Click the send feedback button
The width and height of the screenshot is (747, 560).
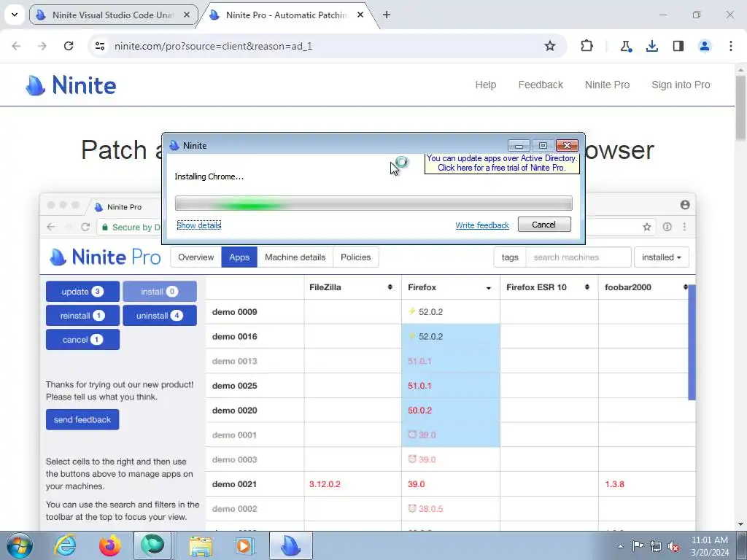[82, 419]
